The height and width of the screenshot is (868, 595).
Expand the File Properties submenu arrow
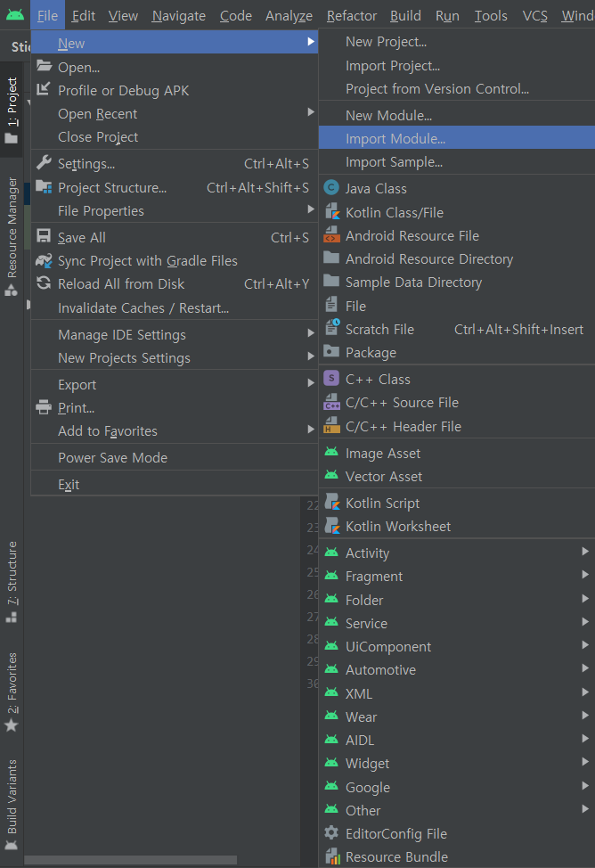click(311, 209)
